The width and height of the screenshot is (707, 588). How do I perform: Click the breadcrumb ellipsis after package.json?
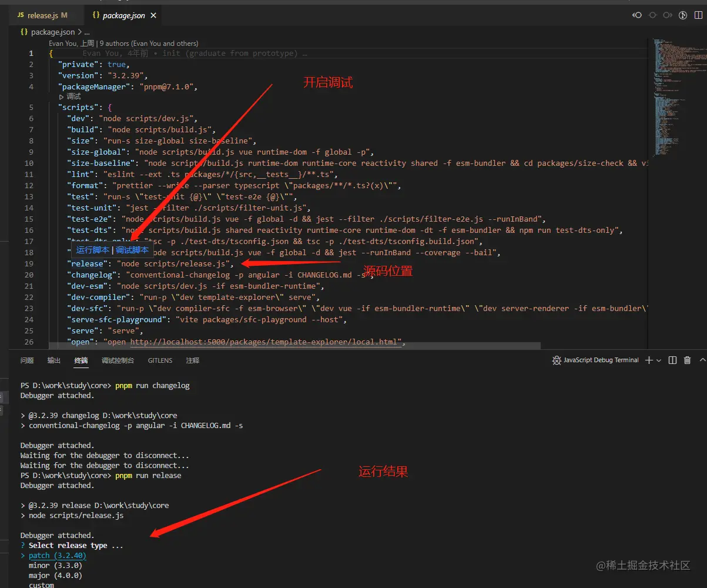click(87, 32)
